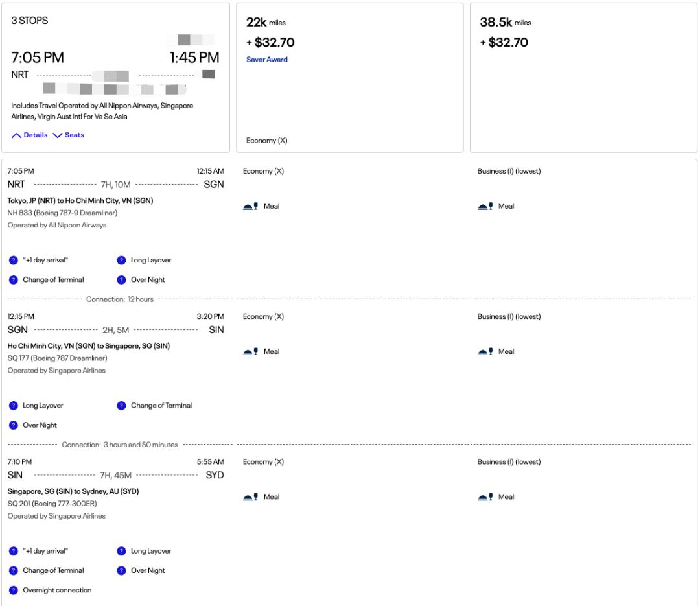The height and width of the screenshot is (606, 700).
Task: Click help icon for NH 833 "+1 day arrival"
Action: [x=13, y=261]
